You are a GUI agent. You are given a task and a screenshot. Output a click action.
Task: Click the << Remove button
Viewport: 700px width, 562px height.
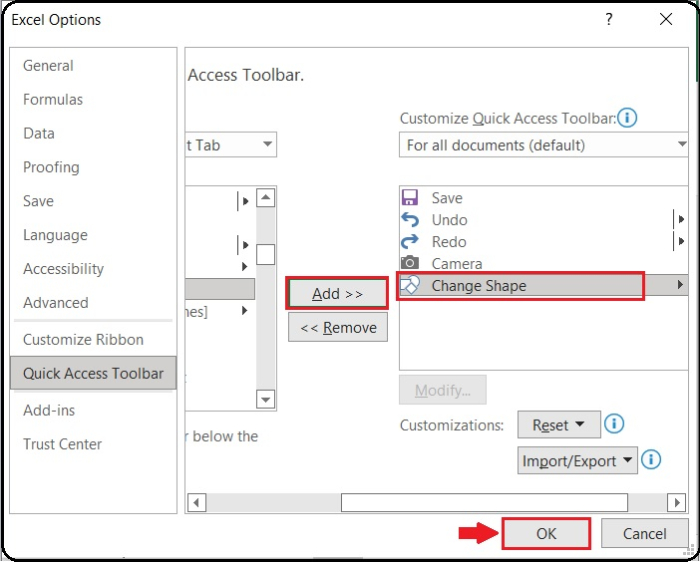click(x=338, y=327)
